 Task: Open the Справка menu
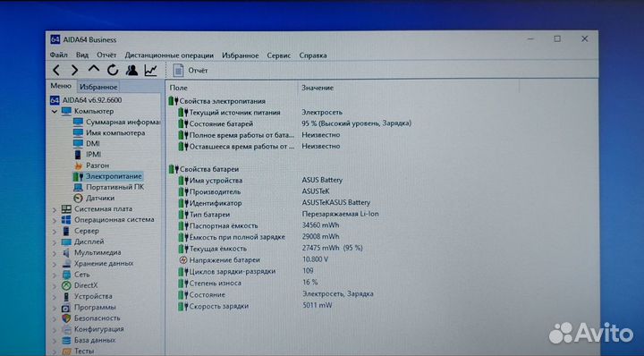point(313,55)
